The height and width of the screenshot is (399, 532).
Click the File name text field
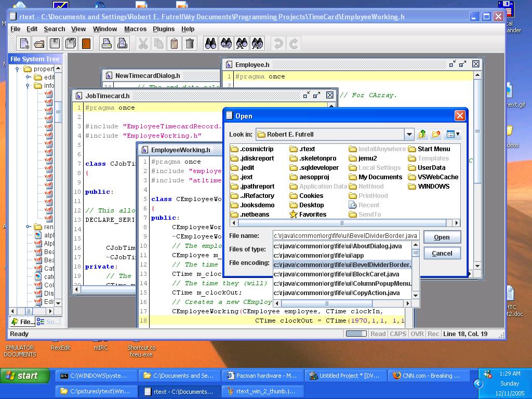(x=346, y=236)
